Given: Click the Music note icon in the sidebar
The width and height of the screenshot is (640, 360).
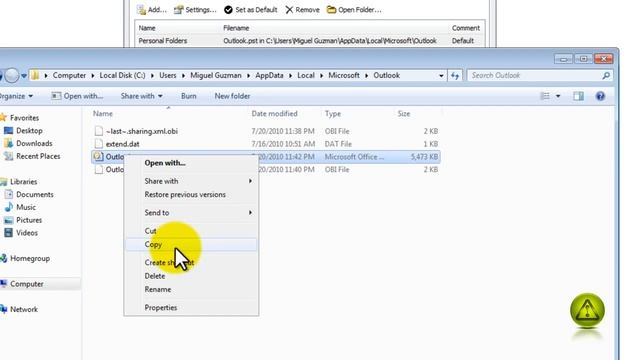Looking at the screenshot, I should pyautogui.click(x=9, y=207).
